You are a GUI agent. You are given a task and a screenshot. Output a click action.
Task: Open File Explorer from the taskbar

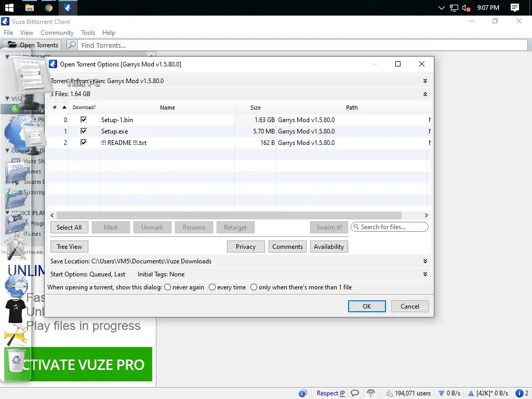click(30, 7)
